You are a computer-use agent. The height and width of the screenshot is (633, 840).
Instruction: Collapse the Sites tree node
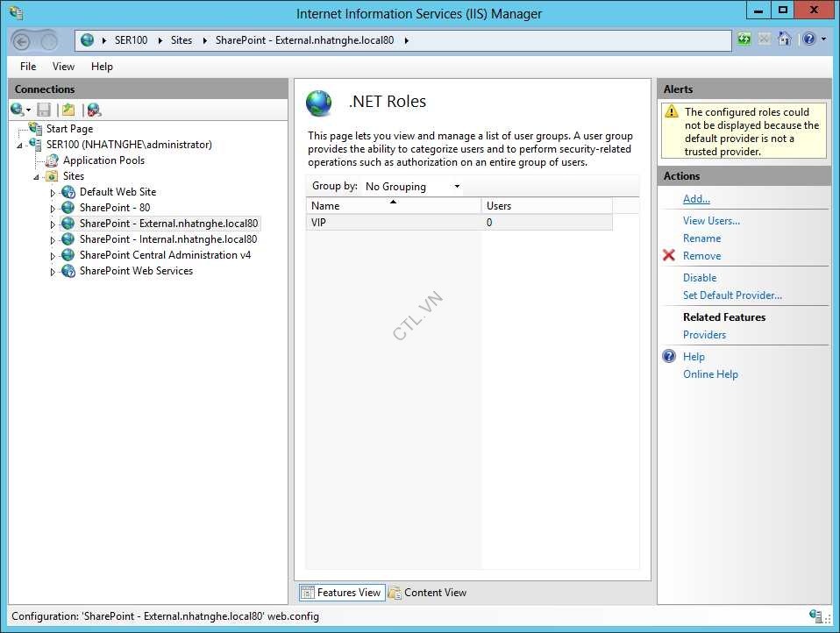[37, 177]
